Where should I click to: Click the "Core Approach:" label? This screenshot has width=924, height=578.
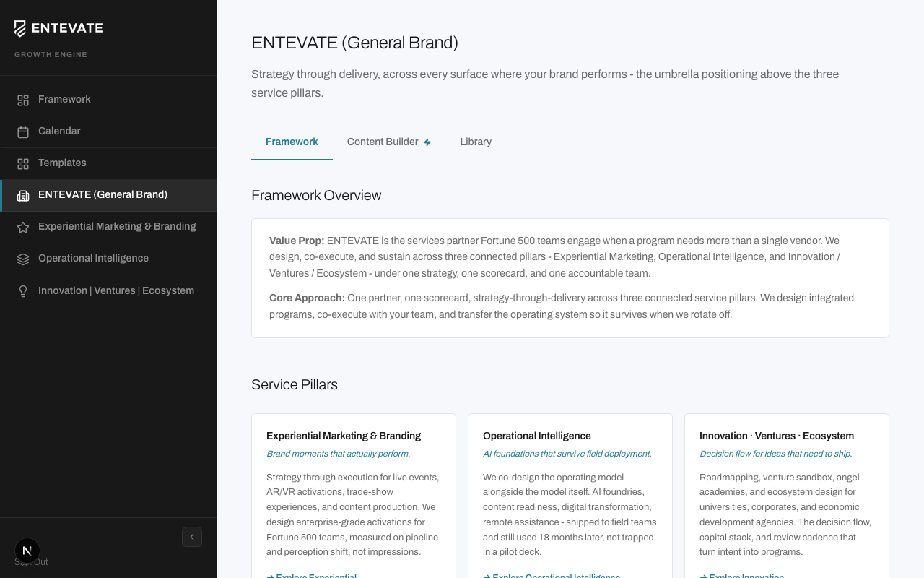click(307, 298)
